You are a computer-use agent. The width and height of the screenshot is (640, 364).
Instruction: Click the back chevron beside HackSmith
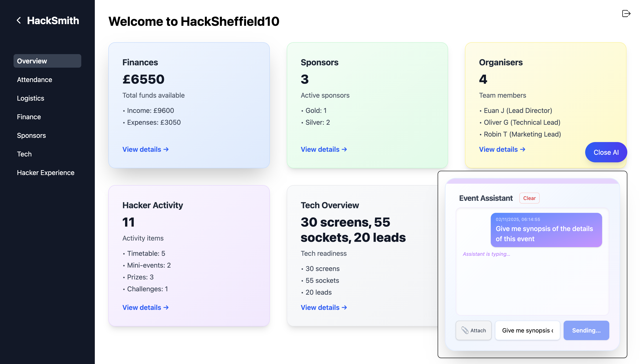point(19,21)
